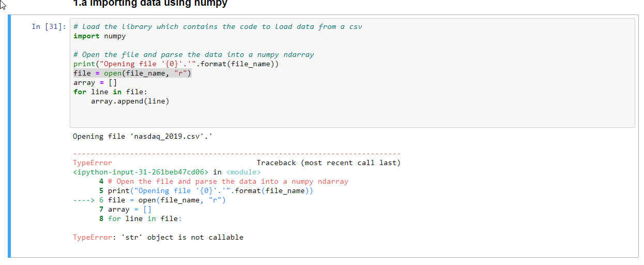The image size is (644, 265).
Task: Select the In [31] cell prompt
Action: click(x=49, y=27)
